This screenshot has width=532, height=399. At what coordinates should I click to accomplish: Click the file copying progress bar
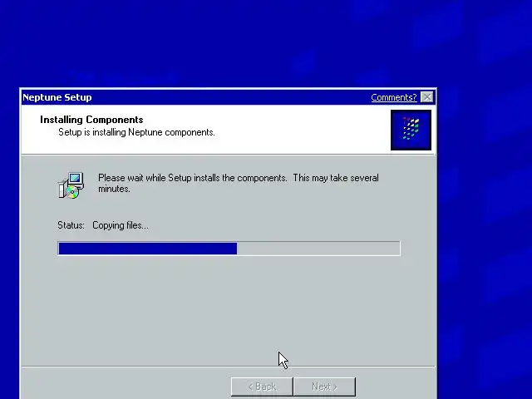tap(229, 249)
